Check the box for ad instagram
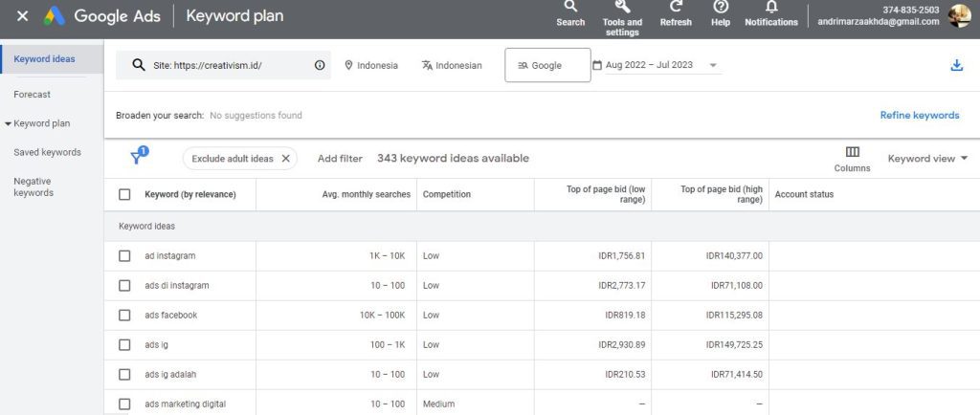980x415 pixels. point(124,256)
